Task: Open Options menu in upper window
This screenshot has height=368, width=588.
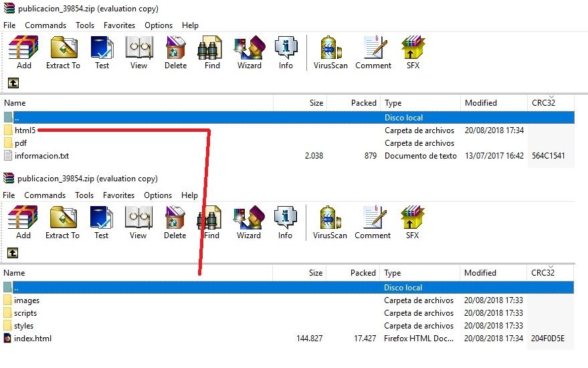Action: click(x=159, y=25)
